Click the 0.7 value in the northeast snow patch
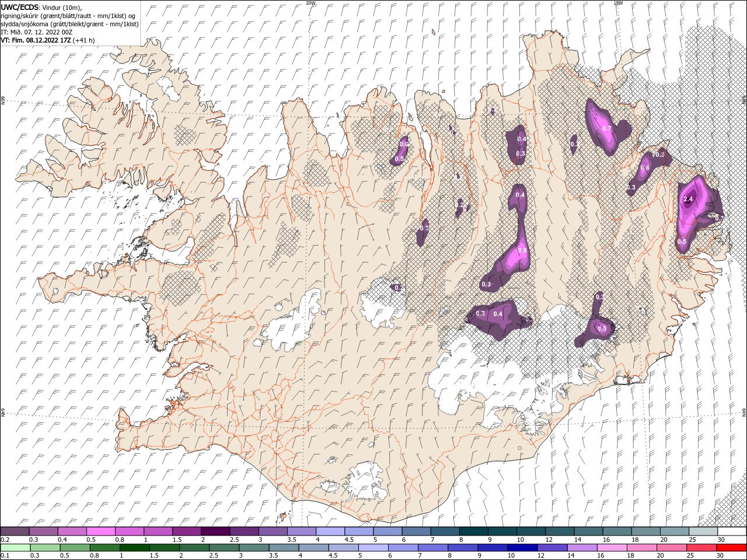This screenshot has height=560, width=747. (x=607, y=128)
